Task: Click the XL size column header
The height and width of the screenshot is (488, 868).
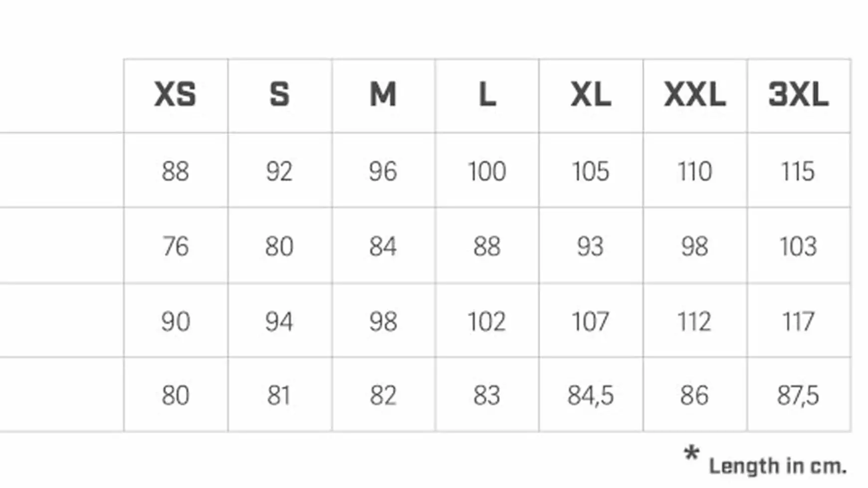Action: pos(591,95)
